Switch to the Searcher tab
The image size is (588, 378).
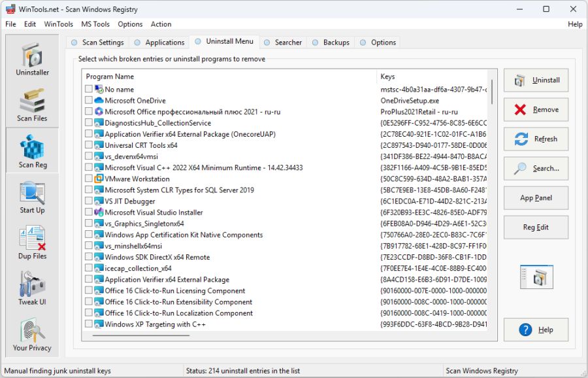283,43
